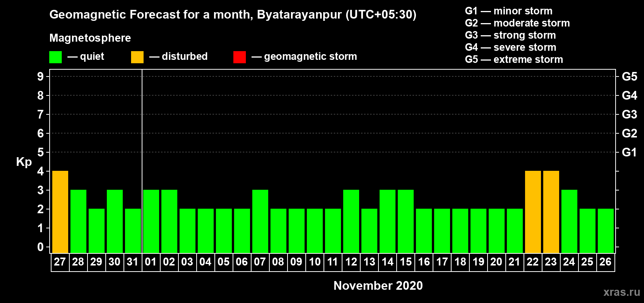Click the orange bar for day 23
Image resolution: width=644 pixels, height=303 pixels.
pos(551,212)
